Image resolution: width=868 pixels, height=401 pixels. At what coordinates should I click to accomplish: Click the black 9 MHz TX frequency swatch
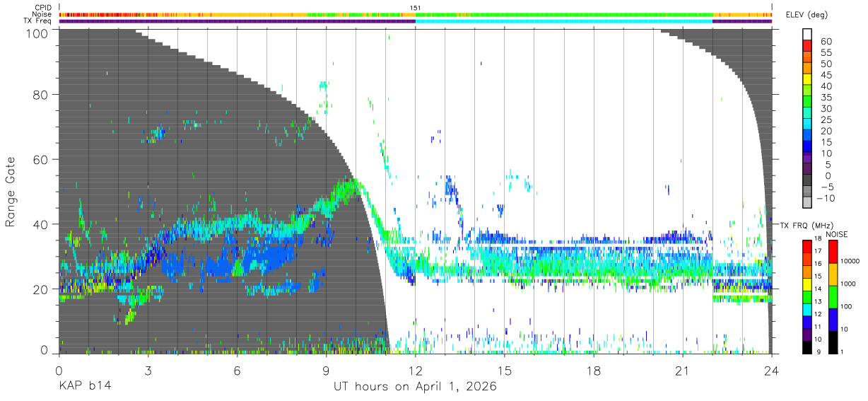click(807, 347)
